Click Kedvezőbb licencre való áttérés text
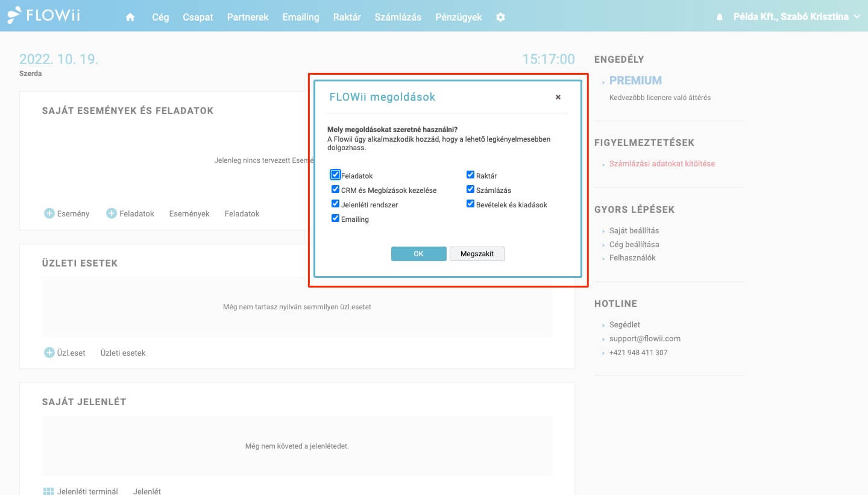Image resolution: width=868 pixels, height=495 pixels. 660,97
